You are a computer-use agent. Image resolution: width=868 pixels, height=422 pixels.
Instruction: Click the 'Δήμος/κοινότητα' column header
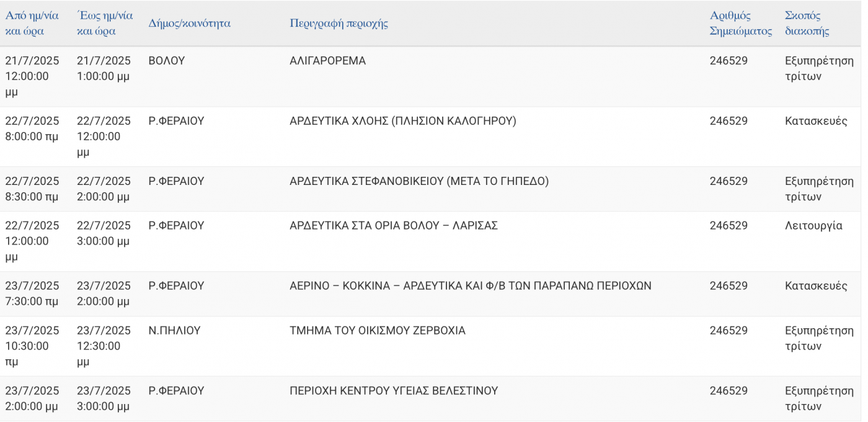coord(189,24)
